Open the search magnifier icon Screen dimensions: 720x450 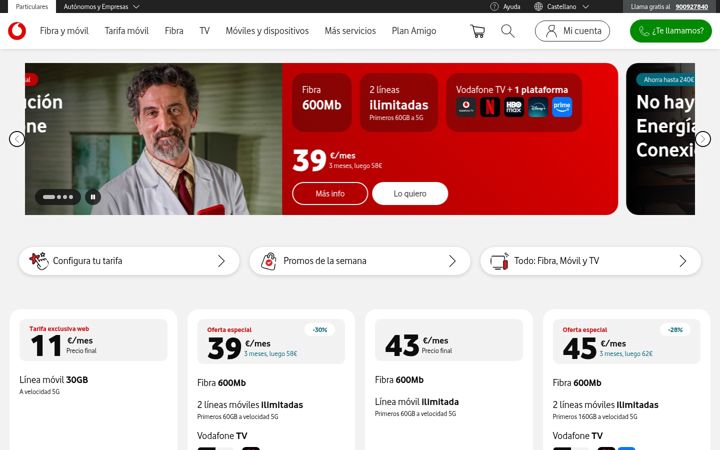[507, 31]
